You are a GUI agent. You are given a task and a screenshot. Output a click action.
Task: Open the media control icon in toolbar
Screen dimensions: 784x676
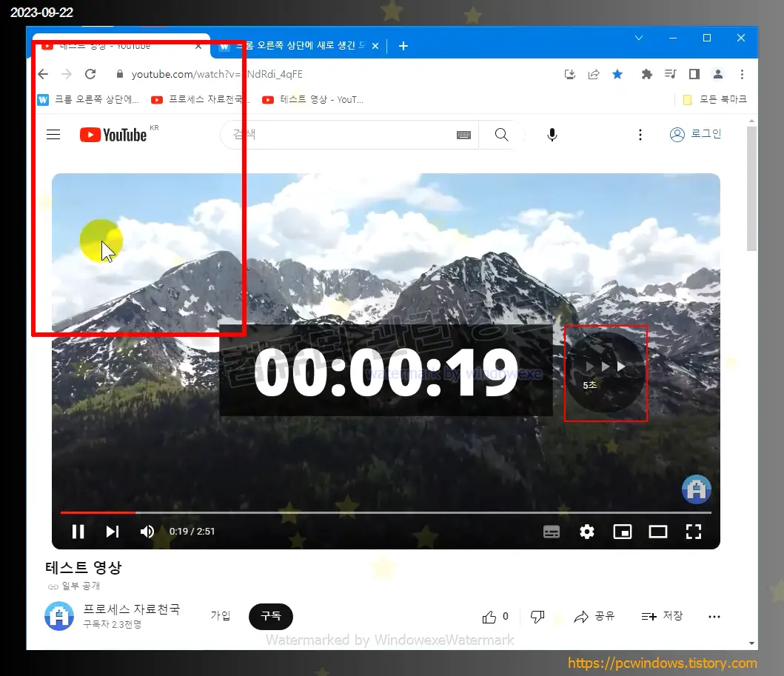pyautogui.click(x=671, y=74)
